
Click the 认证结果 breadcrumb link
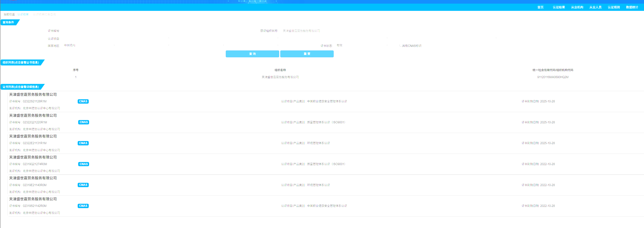pyautogui.click(x=23, y=14)
